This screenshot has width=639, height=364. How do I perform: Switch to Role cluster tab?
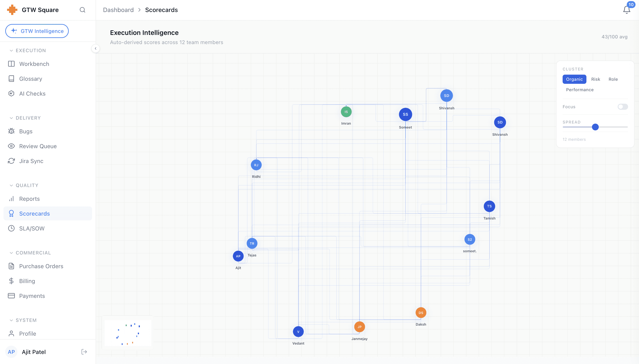613,79
